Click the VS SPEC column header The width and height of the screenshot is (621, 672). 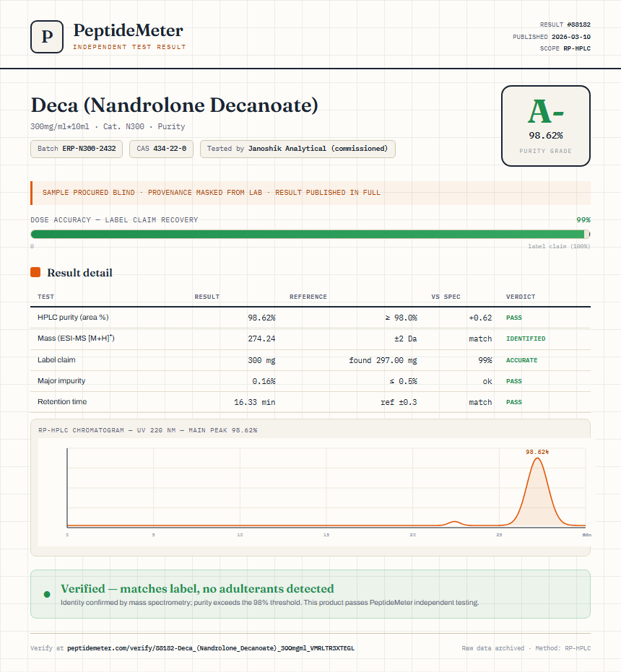pos(446,297)
